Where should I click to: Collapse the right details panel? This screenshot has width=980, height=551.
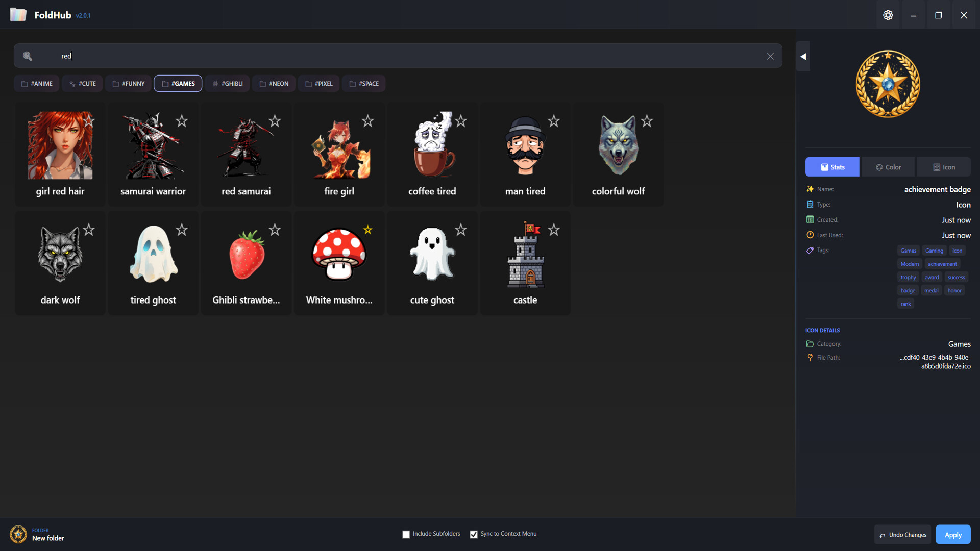[802, 56]
